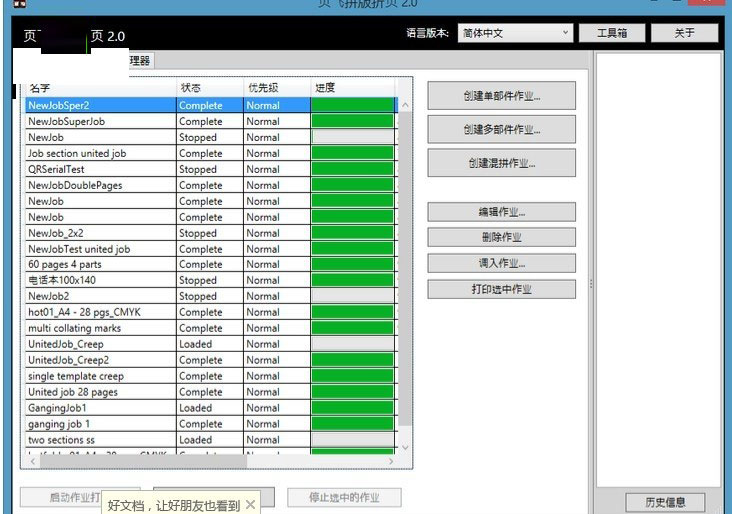Sort by 进度 column header
The height and width of the screenshot is (514, 732).
[x=353, y=88]
